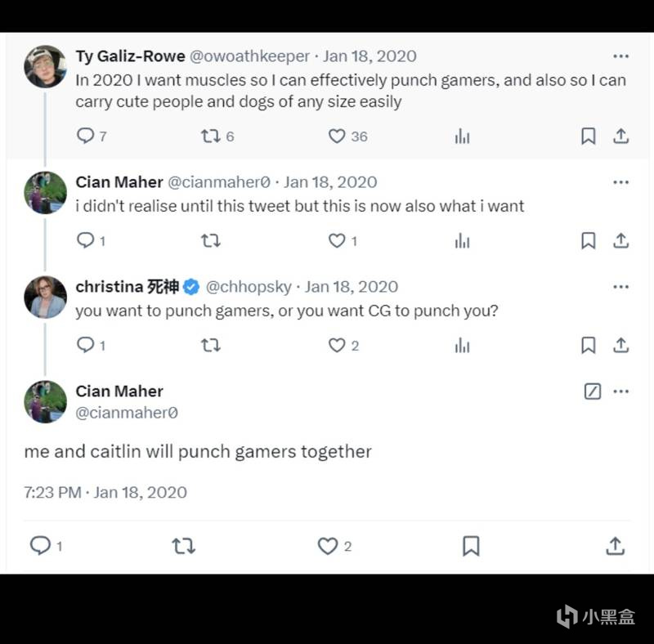Open more options for Ty Galiz-Rowe's tweet
654x644 pixels.
620,56
